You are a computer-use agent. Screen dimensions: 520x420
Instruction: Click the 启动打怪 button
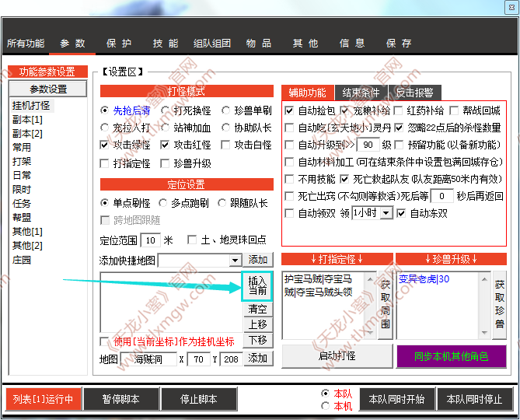(x=337, y=356)
